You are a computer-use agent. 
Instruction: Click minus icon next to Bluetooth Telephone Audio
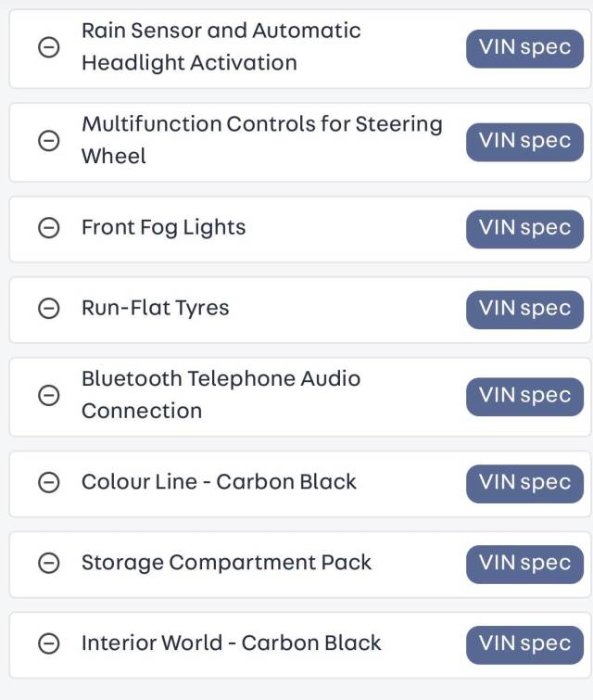pyautogui.click(x=48, y=395)
